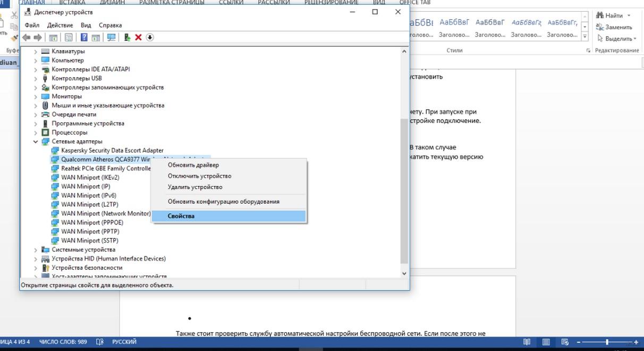Screen dimensions: 644x351
Task: Click the Device Manager vertical scrollbar thumb
Action: 404,191
